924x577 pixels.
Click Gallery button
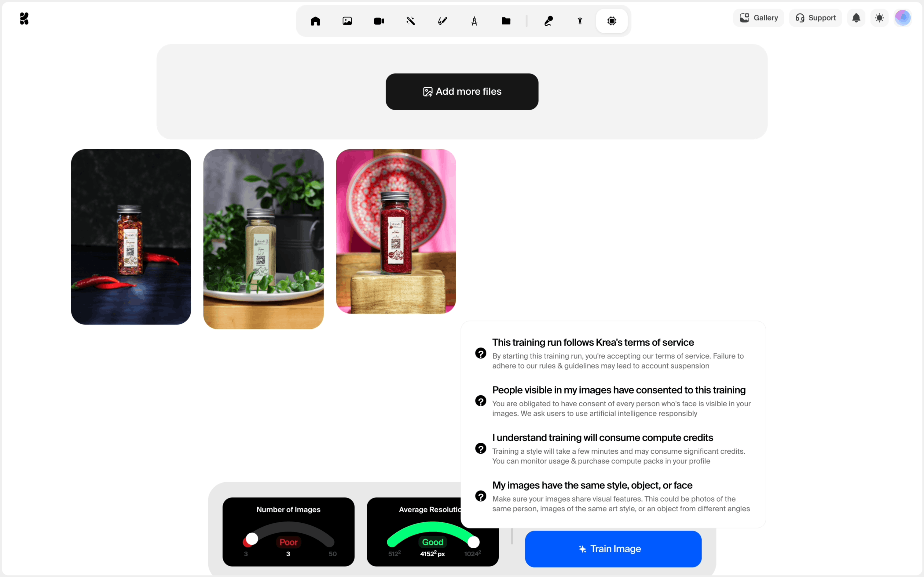coord(758,18)
